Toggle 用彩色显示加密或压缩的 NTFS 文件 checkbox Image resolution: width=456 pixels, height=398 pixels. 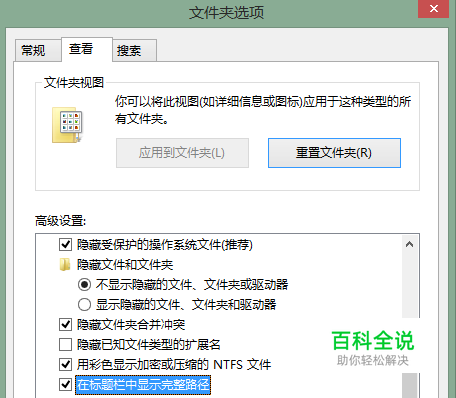point(65,364)
